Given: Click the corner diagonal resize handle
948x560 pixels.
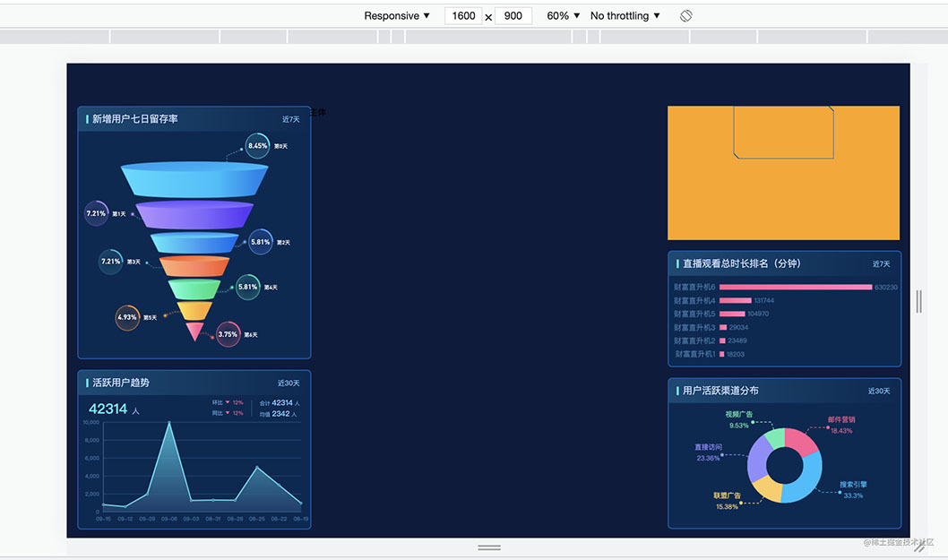Looking at the screenshot, I should 919,547.
